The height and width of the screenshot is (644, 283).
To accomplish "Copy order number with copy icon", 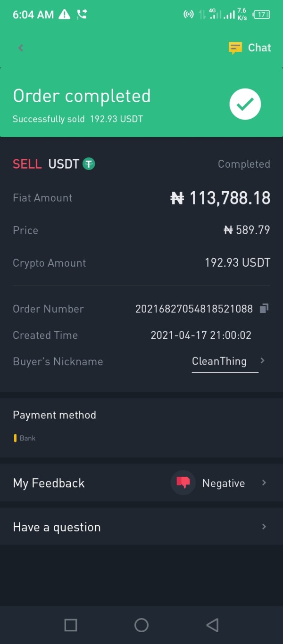I will (264, 309).
